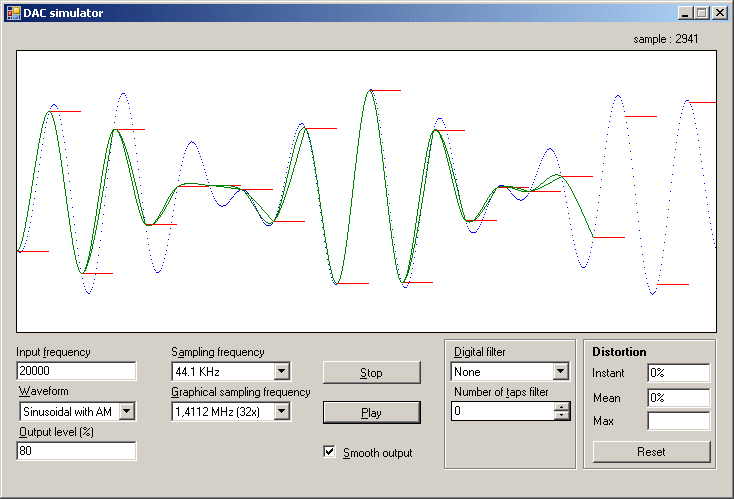Image resolution: width=734 pixels, height=499 pixels.
Task: Close the DAC simulator window
Action: [x=719, y=13]
